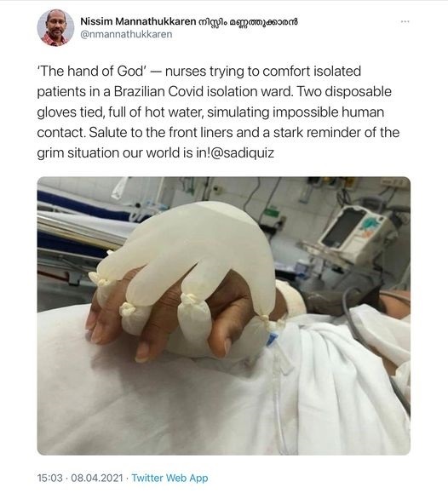This screenshot has height=493, width=448.
Task: Open the attached glove-hand photo
Action: (x=224, y=316)
